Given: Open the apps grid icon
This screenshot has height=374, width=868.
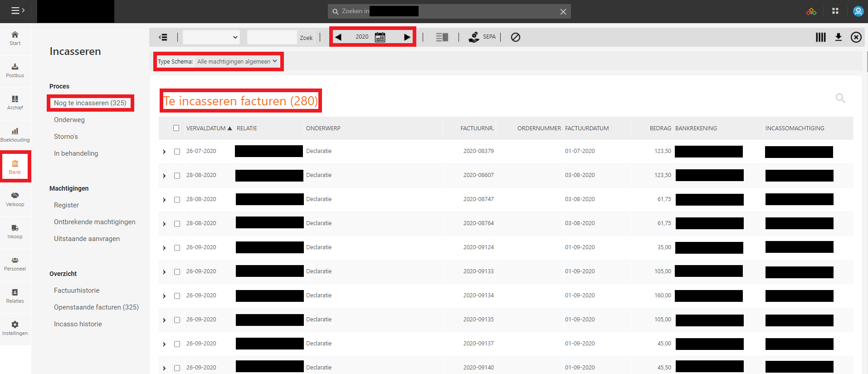Looking at the screenshot, I should point(835,11).
